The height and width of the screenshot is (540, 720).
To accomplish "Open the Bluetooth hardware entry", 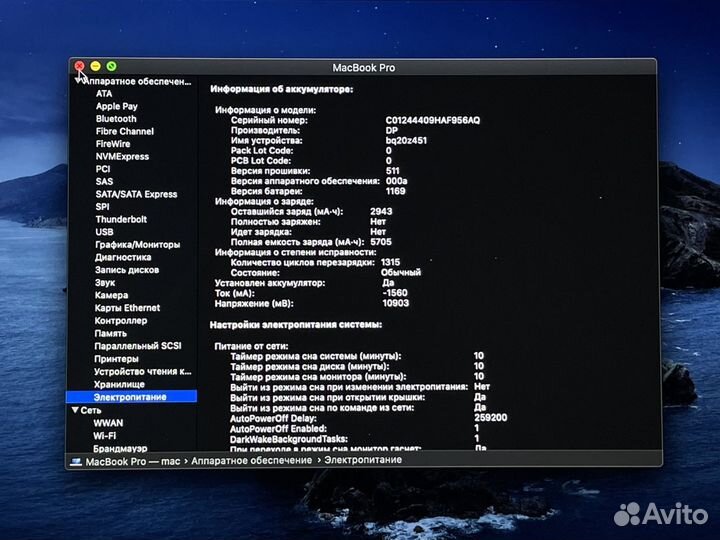I will (116, 119).
